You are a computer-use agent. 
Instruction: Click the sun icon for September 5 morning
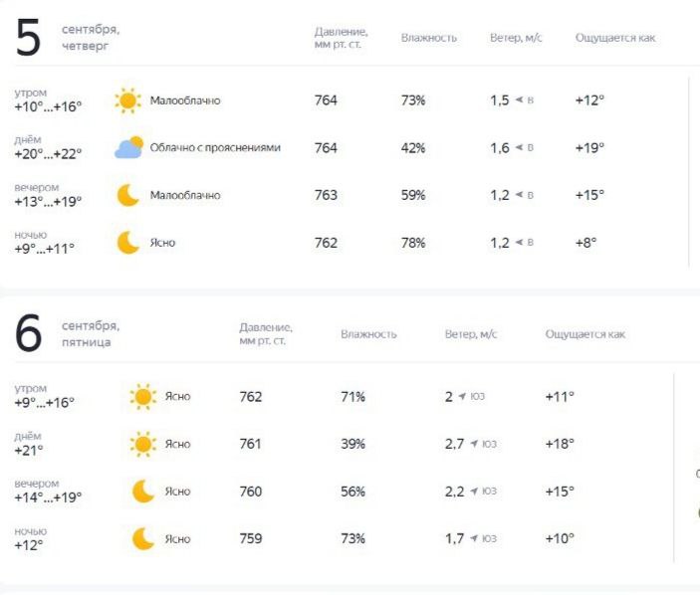tap(127, 100)
